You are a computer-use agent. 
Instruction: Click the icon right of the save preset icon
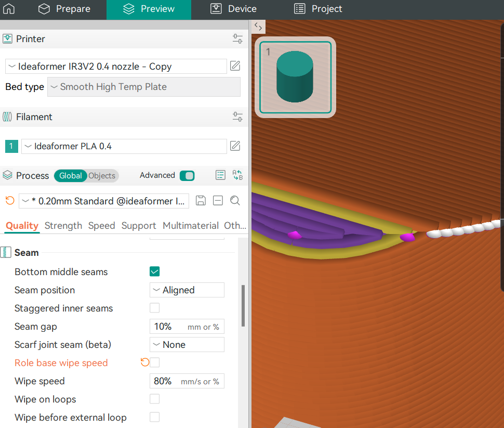pyautogui.click(x=218, y=201)
